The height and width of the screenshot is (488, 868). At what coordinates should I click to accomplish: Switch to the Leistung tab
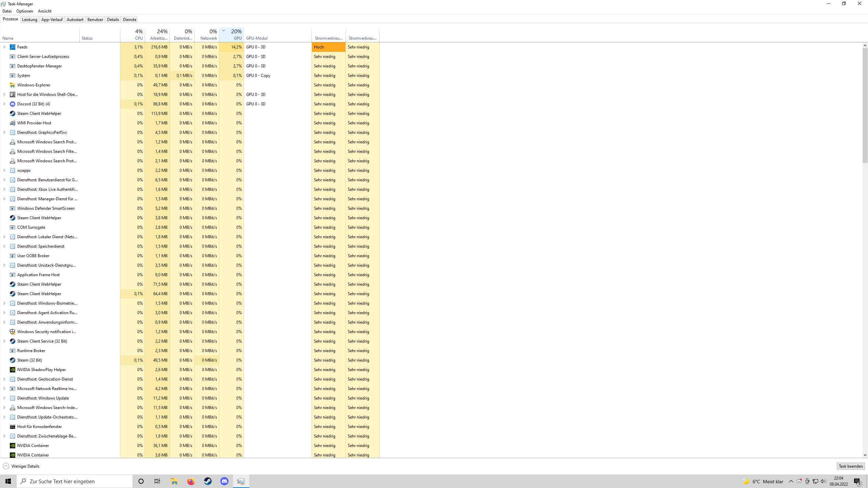pos(29,20)
